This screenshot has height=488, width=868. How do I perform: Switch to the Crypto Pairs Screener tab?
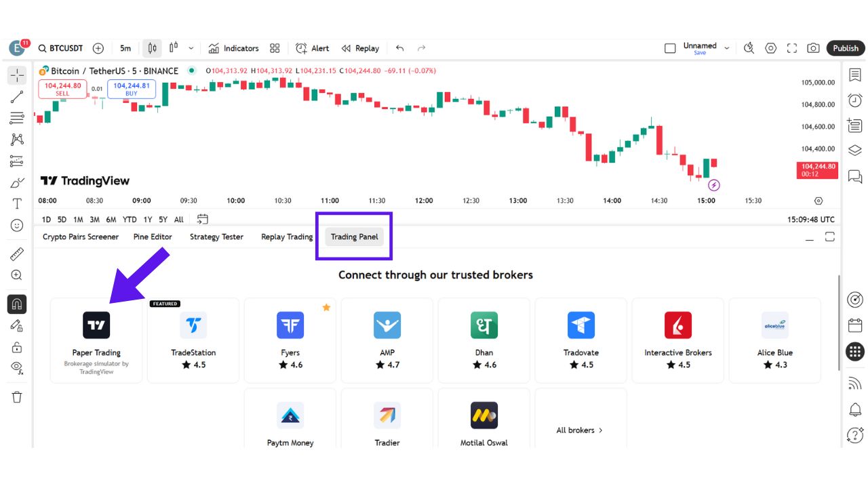tap(81, 237)
